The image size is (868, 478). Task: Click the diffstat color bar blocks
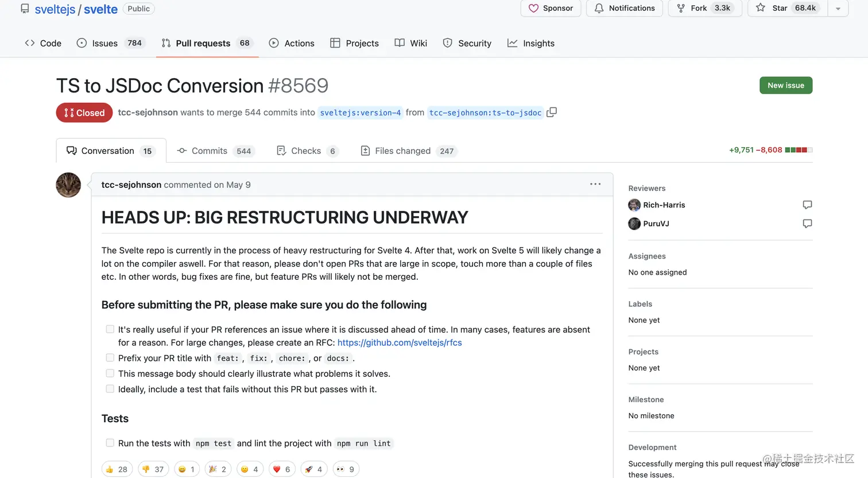799,150
